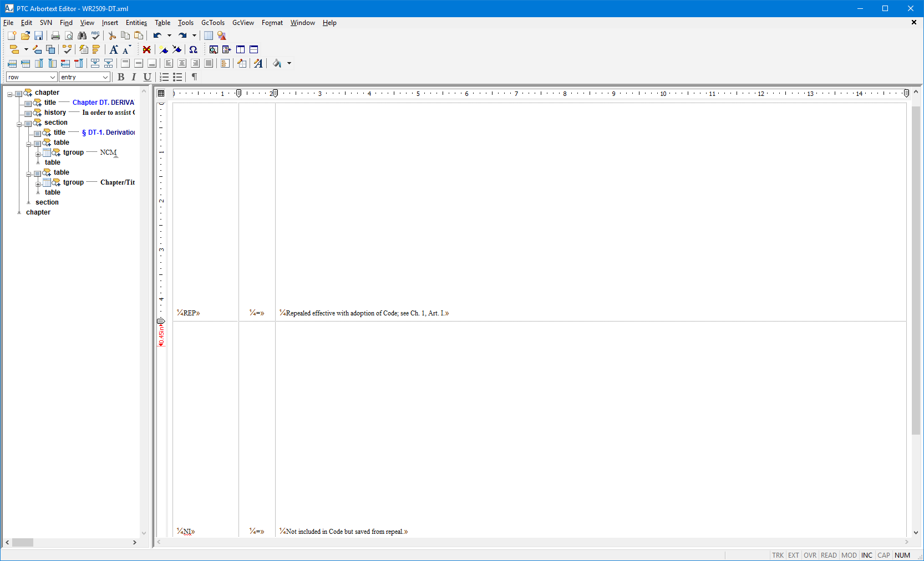Screen dimensions: 924x561
Task: Collapse the section tree node
Action: click(x=19, y=124)
